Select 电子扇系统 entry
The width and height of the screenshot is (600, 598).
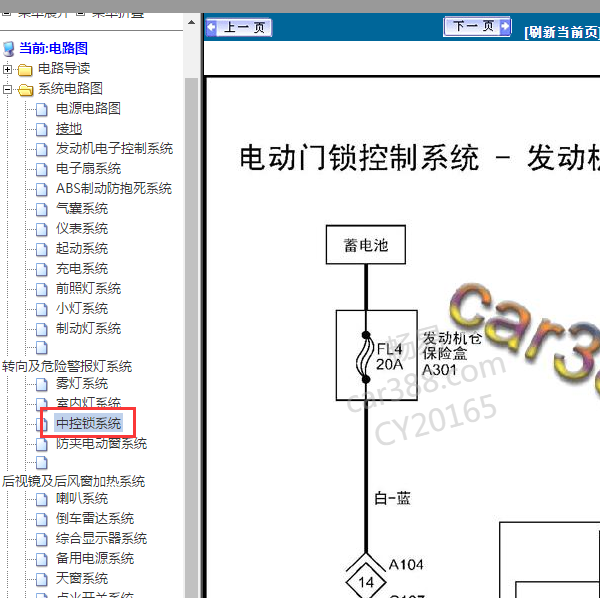[88, 168]
